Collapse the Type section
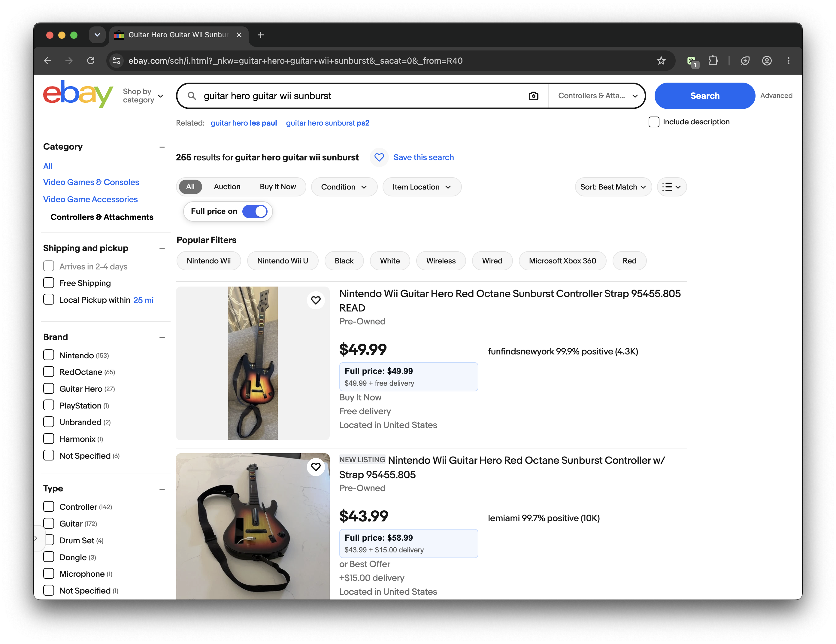836x644 pixels. pyautogui.click(x=162, y=489)
